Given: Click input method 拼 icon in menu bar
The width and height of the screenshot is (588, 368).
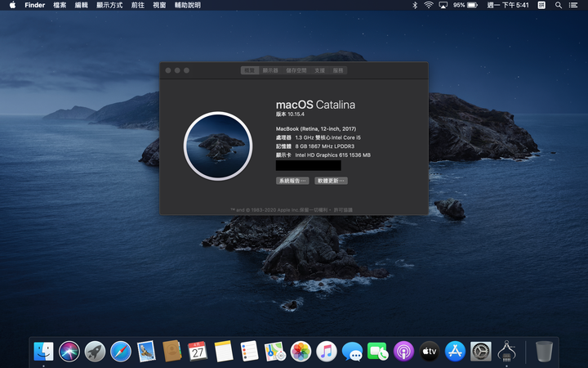Looking at the screenshot, I should [x=541, y=5].
